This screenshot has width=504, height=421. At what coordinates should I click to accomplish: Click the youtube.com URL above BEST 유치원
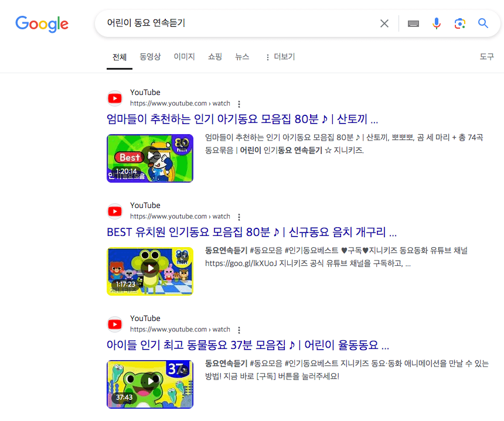pyautogui.click(x=180, y=217)
